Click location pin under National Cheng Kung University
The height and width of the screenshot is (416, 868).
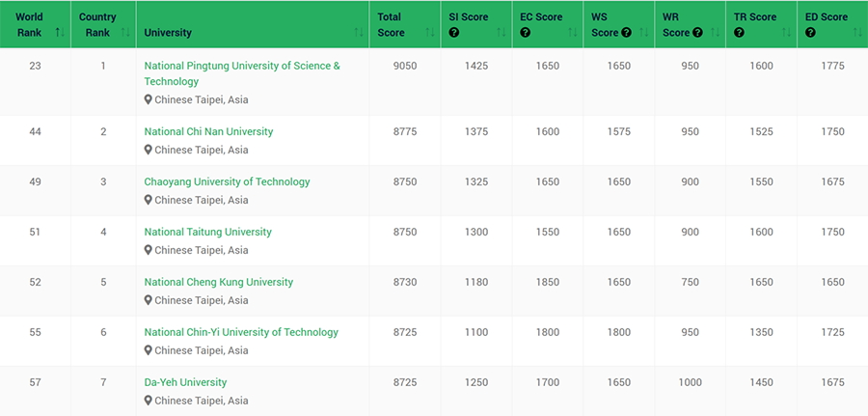(148, 300)
